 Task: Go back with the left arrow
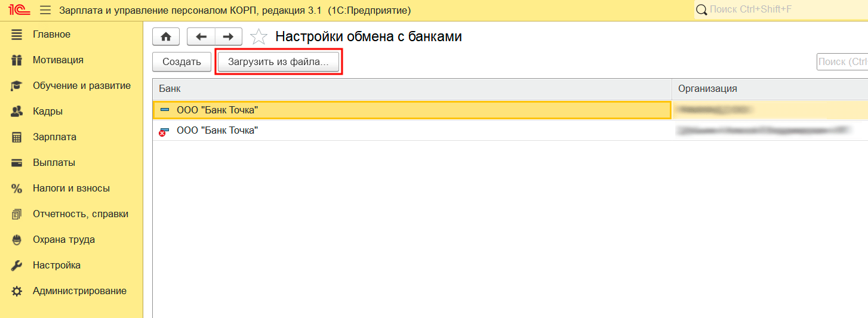(201, 36)
